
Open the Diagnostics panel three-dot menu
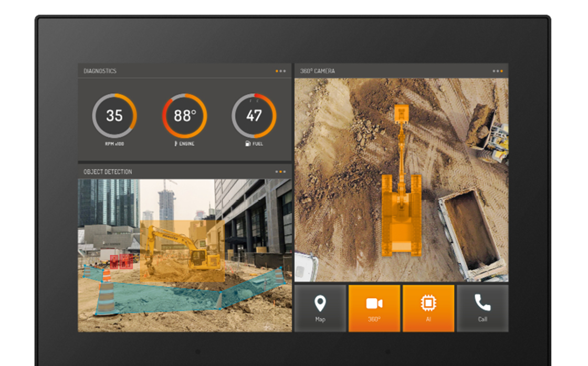[281, 71]
